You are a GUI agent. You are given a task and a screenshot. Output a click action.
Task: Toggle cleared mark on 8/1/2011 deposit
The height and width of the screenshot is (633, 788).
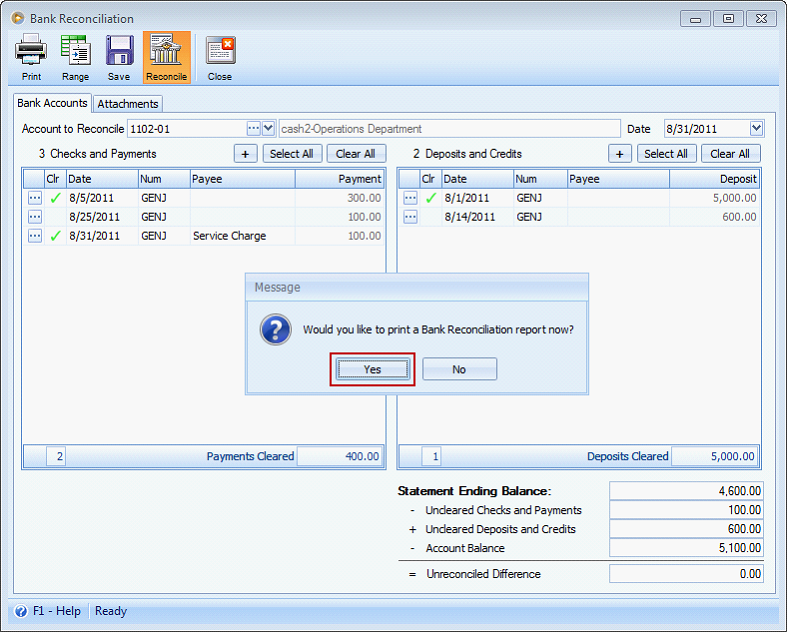[x=431, y=198]
